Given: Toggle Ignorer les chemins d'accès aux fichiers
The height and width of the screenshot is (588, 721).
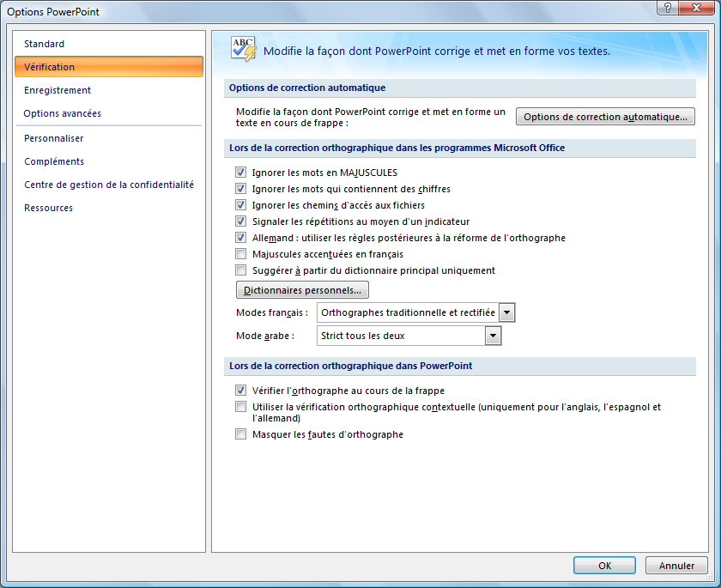Looking at the screenshot, I should point(240,205).
